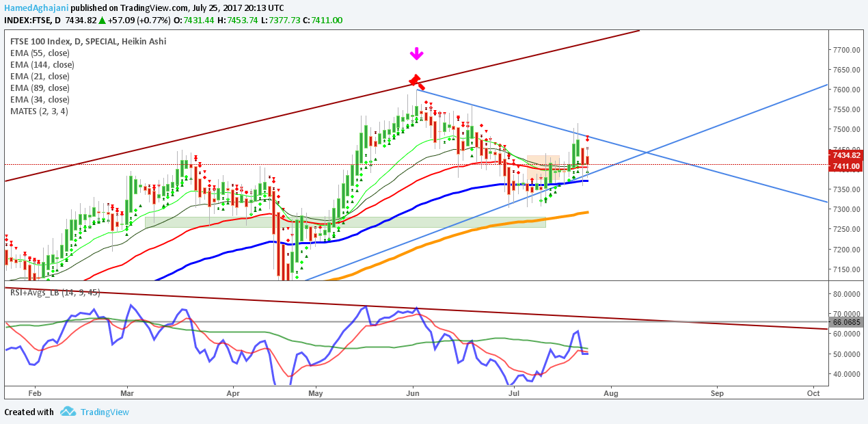Click the Mar date label on time axis
Viewport: 868px width, 424px height.
127,393
